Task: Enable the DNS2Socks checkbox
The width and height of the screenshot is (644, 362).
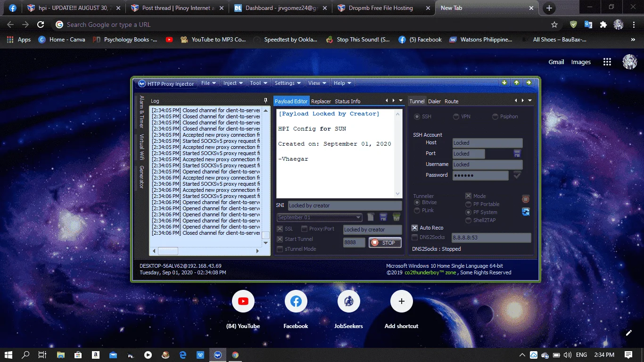Action: [415, 237]
